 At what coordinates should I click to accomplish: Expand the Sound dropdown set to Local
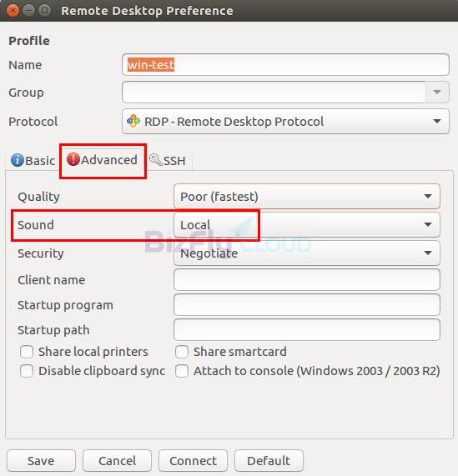pyautogui.click(x=307, y=224)
